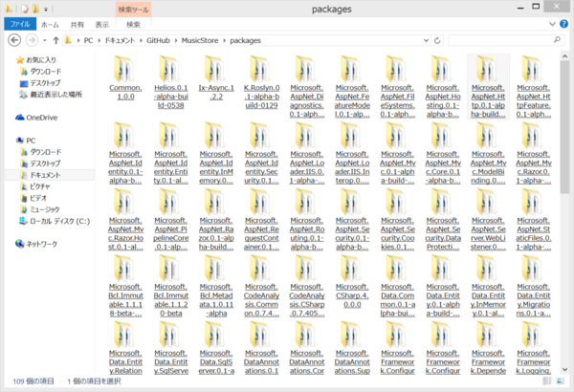
Task: Open Explorer help question mark icon
Action: [564, 24]
